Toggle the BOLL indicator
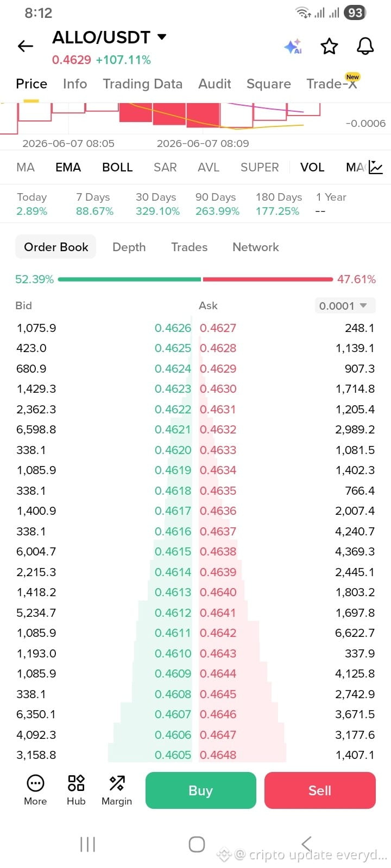Image resolution: width=391 pixels, height=868 pixels. pyautogui.click(x=117, y=167)
